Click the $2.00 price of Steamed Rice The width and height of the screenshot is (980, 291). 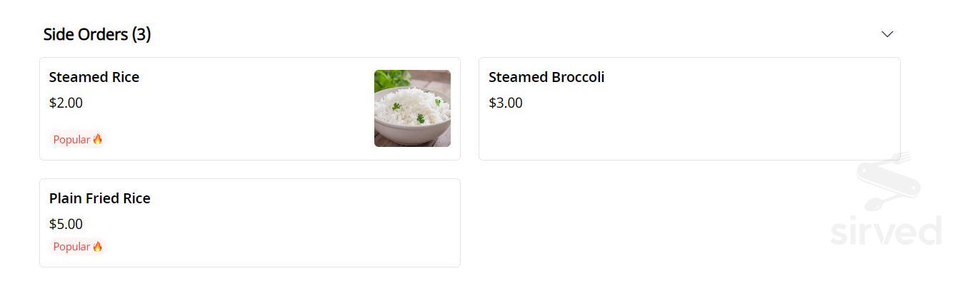[66, 103]
